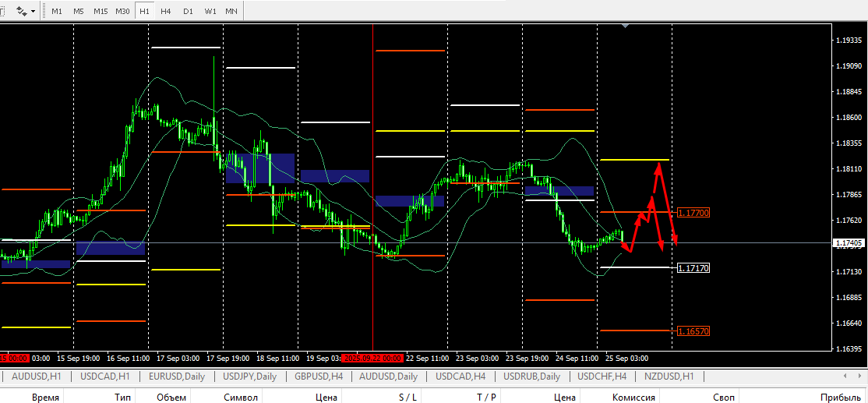Switch chart to H4 timeframe
Image resolution: width=868 pixels, height=403 pixels.
(x=165, y=10)
